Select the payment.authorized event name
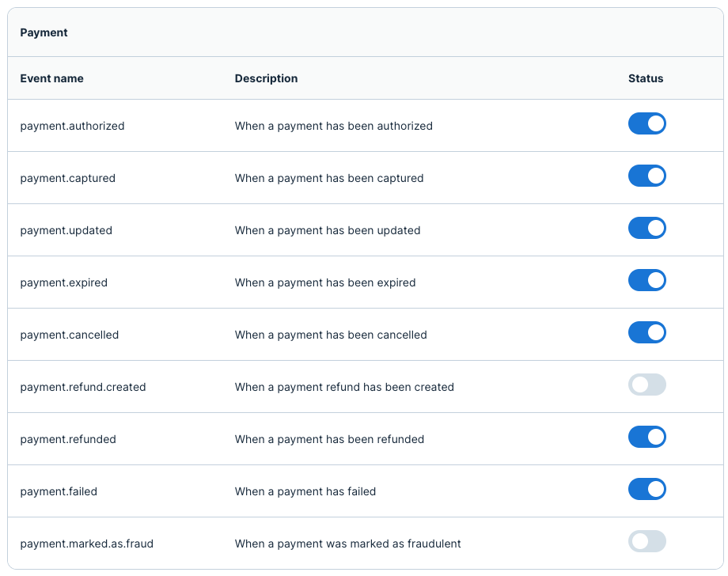The height and width of the screenshot is (576, 728). click(x=72, y=126)
